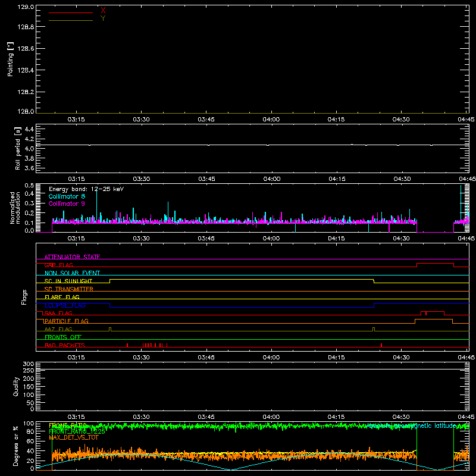
Task: Click the 04:30 tick under the Flags plot
Action: [x=401, y=358]
